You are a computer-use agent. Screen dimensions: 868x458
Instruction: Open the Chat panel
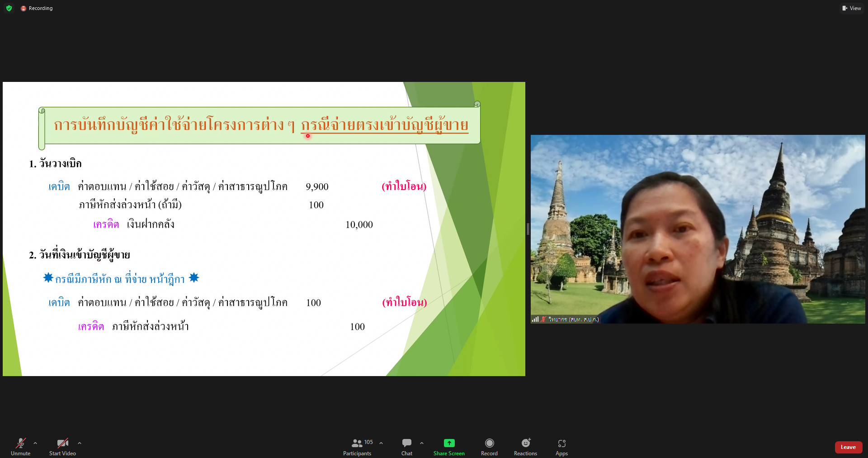click(407, 447)
